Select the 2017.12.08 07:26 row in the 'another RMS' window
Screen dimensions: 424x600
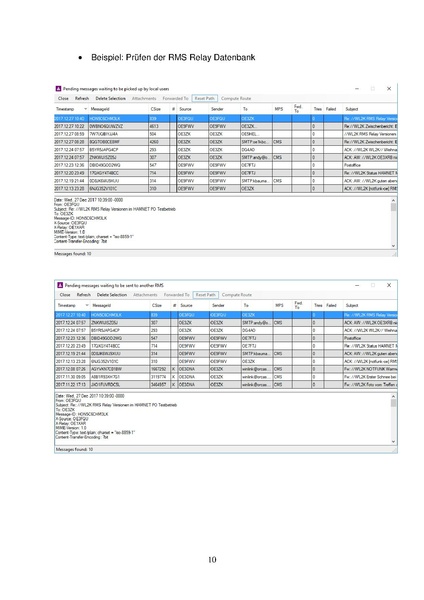click(x=226, y=369)
